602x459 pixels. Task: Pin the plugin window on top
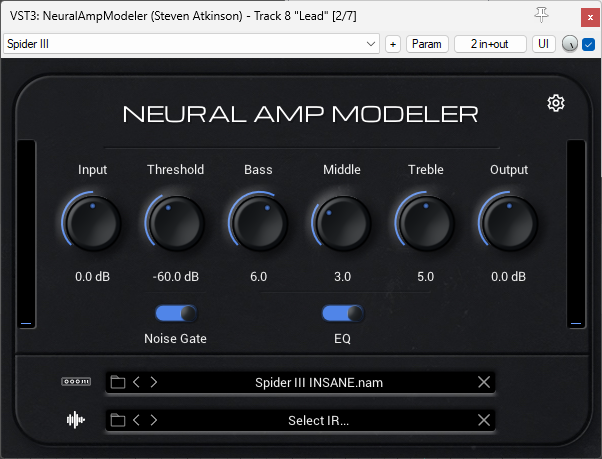coord(541,16)
